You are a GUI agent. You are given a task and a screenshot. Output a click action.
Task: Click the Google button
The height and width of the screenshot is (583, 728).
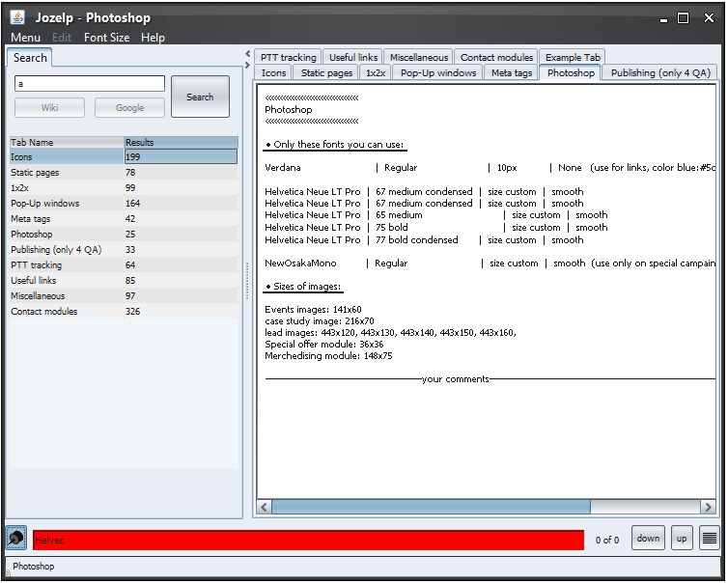tap(130, 108)
